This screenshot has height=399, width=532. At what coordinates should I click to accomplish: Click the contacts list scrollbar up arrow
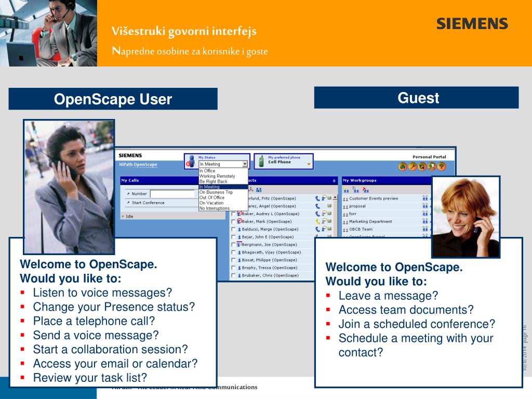[335, 197]
